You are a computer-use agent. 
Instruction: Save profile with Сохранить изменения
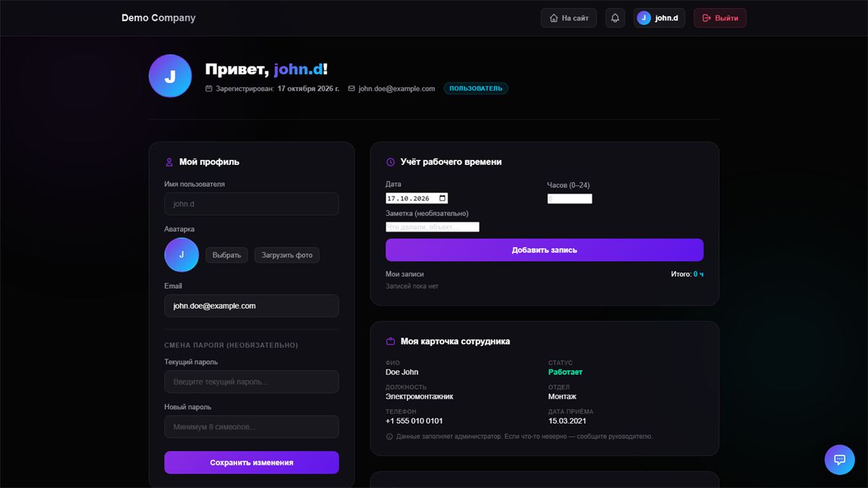(252, 463)
